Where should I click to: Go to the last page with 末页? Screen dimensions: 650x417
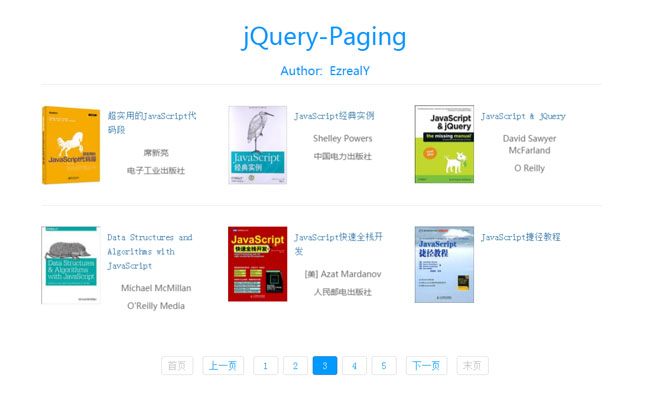click(472, 366)
